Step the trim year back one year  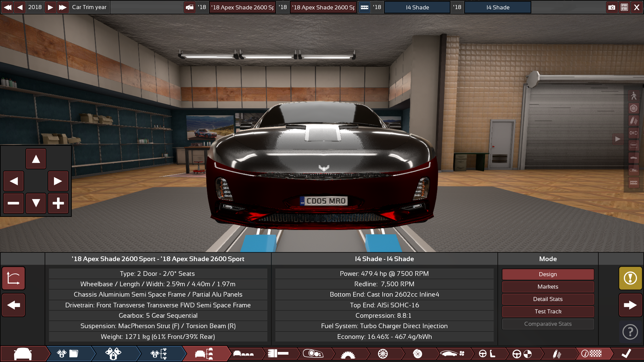pos(20,7)
